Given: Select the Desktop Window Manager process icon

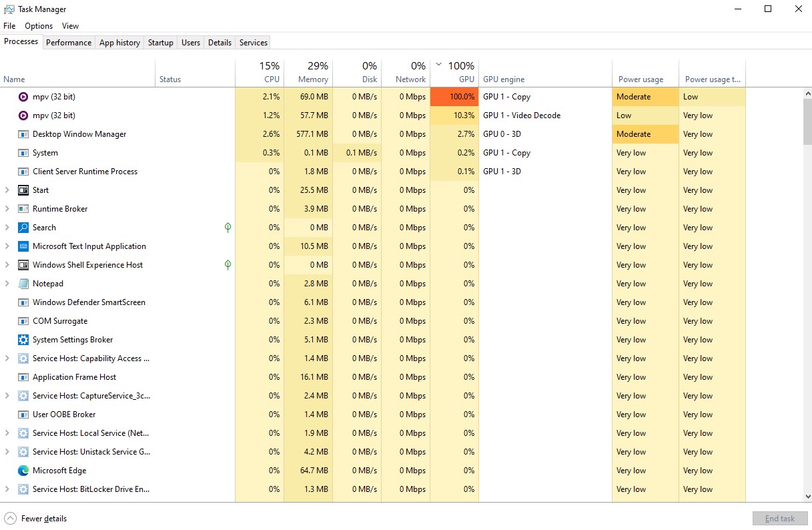Looking at the screenshot, I should point(22,134).
